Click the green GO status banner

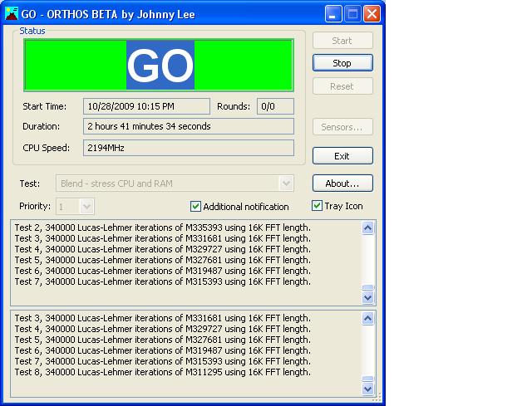(159, 65)
